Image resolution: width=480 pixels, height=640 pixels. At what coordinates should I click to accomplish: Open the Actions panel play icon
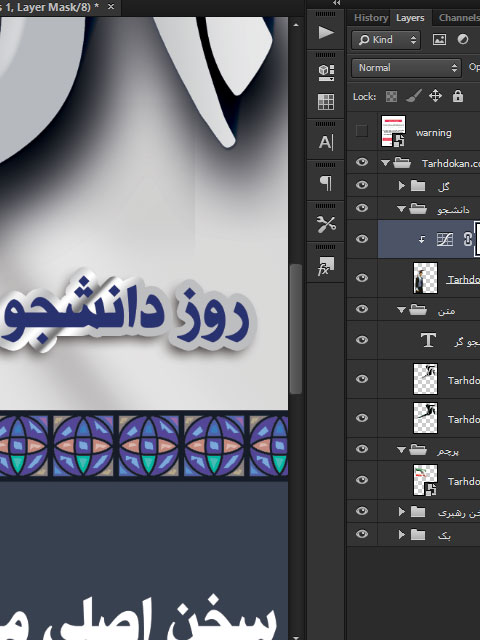(326, 32)
